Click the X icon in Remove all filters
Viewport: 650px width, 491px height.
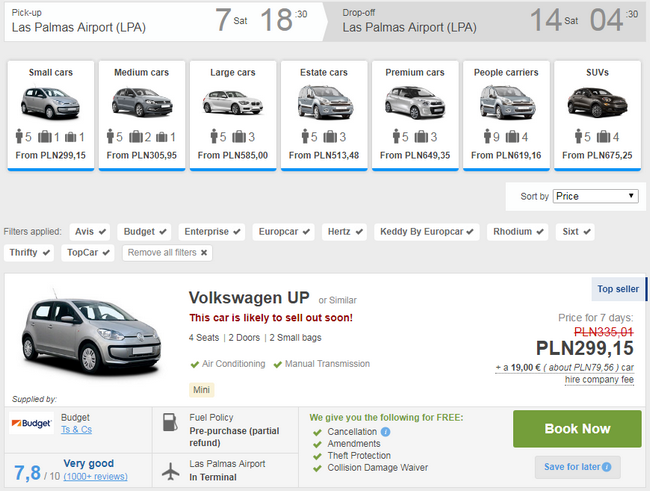click(204, 253)
